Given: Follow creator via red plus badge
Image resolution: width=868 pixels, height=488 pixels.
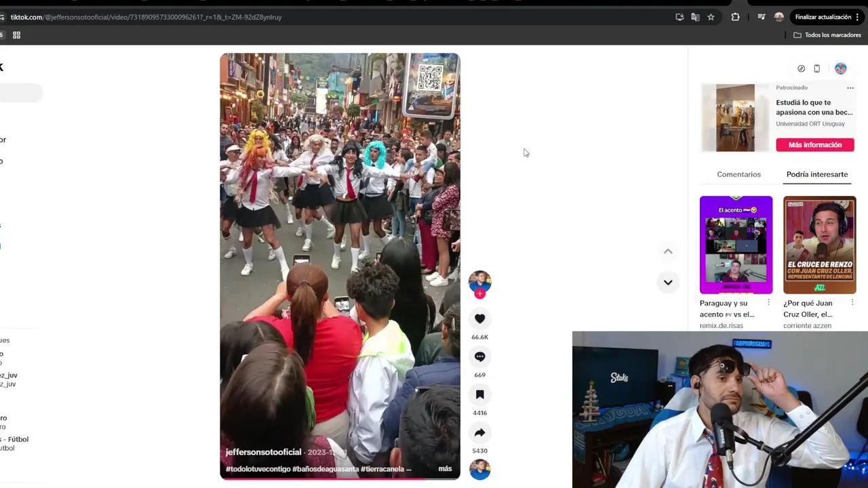Looking at the screenshot, I should pyautogui.click(x=479, y=293).
